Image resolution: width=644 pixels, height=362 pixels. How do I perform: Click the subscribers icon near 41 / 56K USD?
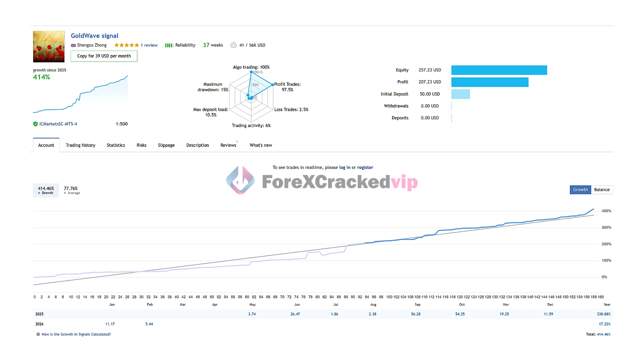coord(233,45)
